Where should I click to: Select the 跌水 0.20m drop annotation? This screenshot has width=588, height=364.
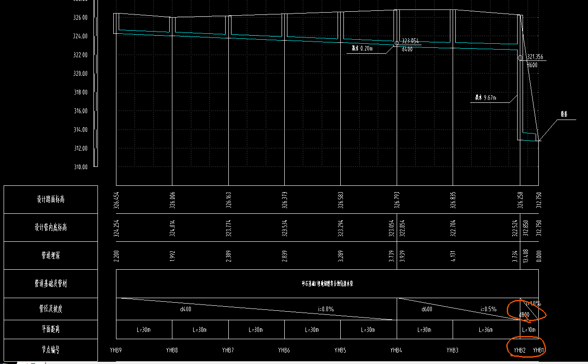click(363, 48)
